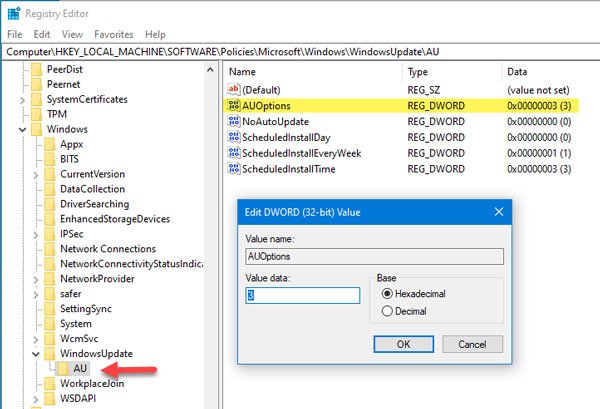600x409 pixels.
Task: Select the ScheduledInstallTime value name
Action: [289, 169]
